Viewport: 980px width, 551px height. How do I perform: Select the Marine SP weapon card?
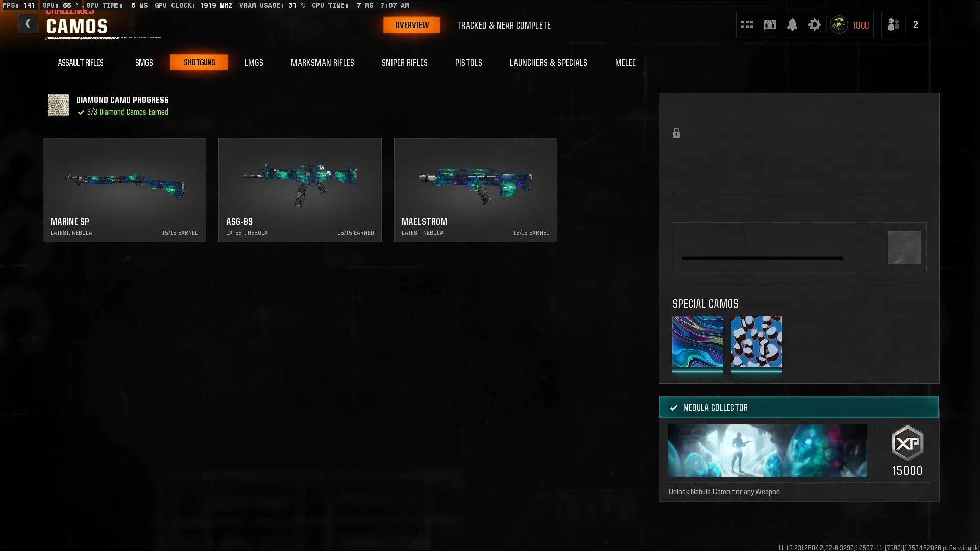(125, 190)
